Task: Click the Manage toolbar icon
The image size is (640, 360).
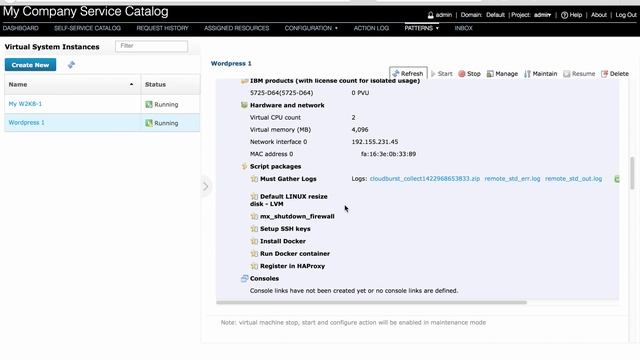Action: click(490, 74)
